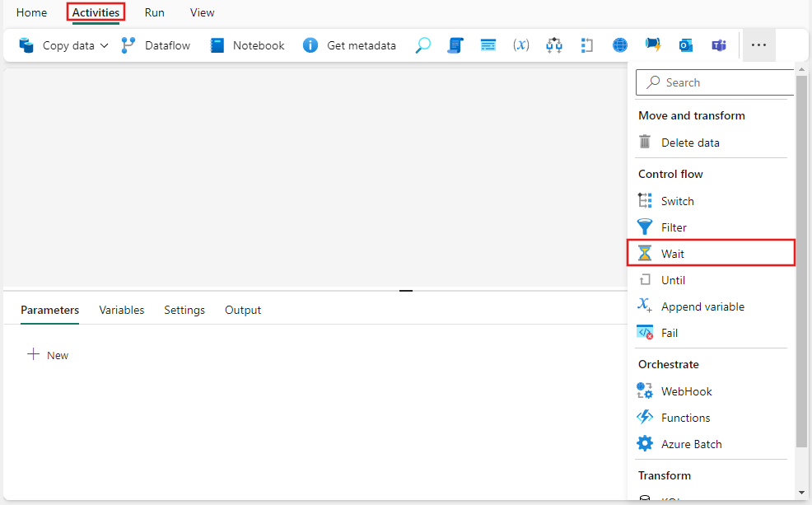The width and height of the screenshot is (812, 505).
Task: Insert a Teams activity
Action: (718, 45)
